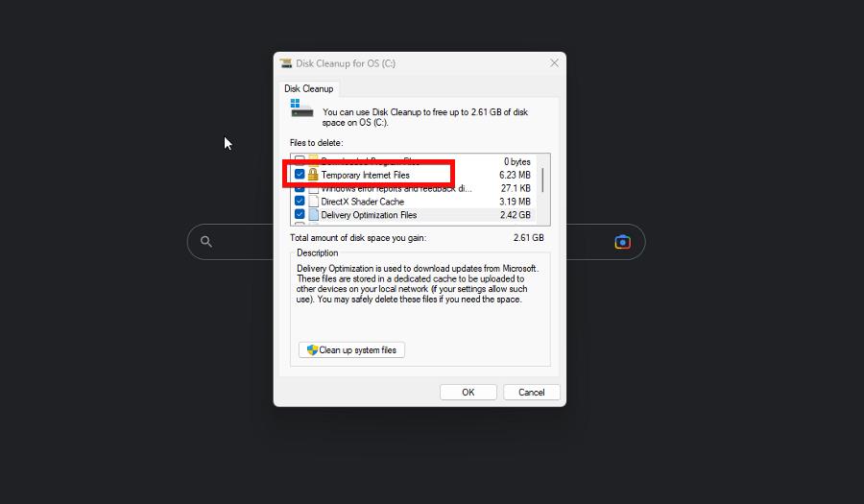Click the file icon next to DirectX Shader Cache
The height and width of the screenshot is (504, 864).
(314, 201)
